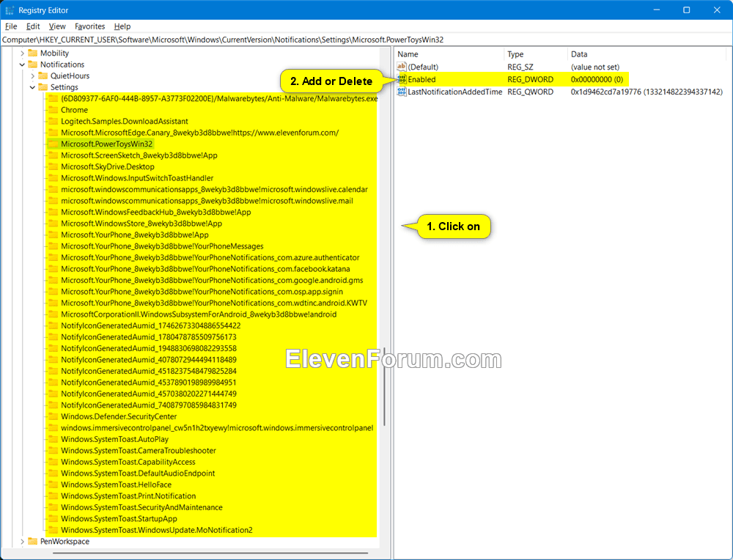
Task: Click the Malwarebytes.exe key folder icon
Action: pyautogui.click(x=54, y=99)
